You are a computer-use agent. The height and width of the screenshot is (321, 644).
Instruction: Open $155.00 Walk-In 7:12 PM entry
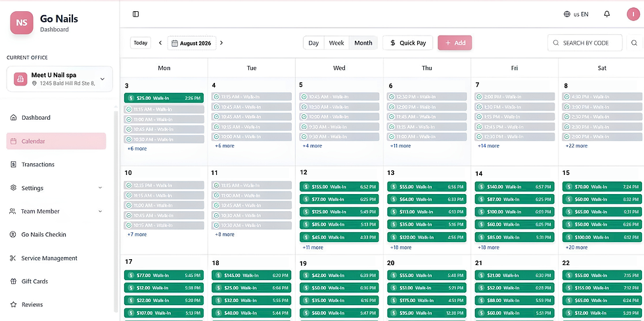[x=602, y=287]
